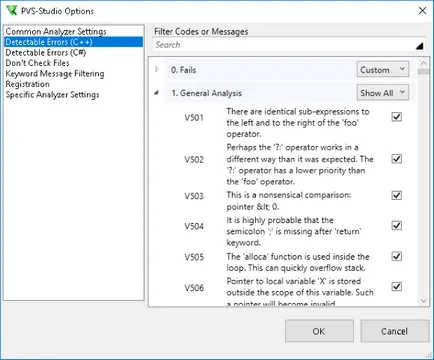This screenshot has height=360, width=434.
Task: Click the PVS-Studio logo icon in title bar
Action: (12, 10)
